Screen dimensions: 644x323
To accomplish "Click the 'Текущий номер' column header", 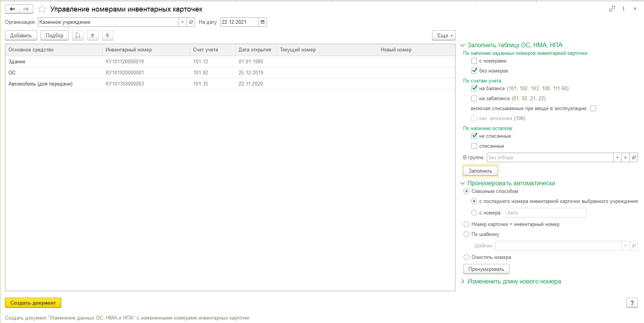I will tap(327, 50).
